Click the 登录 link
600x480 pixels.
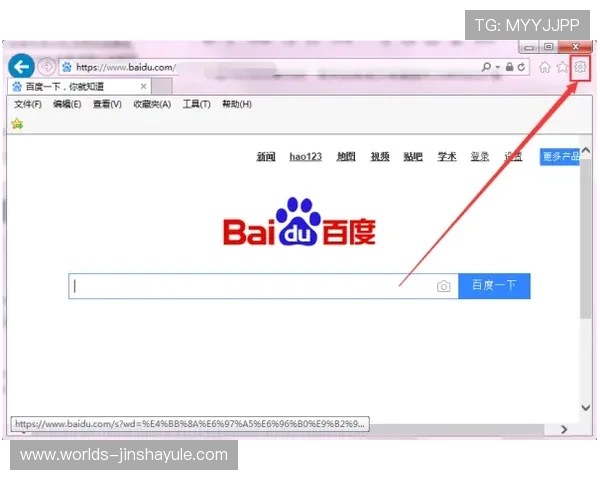480,157
